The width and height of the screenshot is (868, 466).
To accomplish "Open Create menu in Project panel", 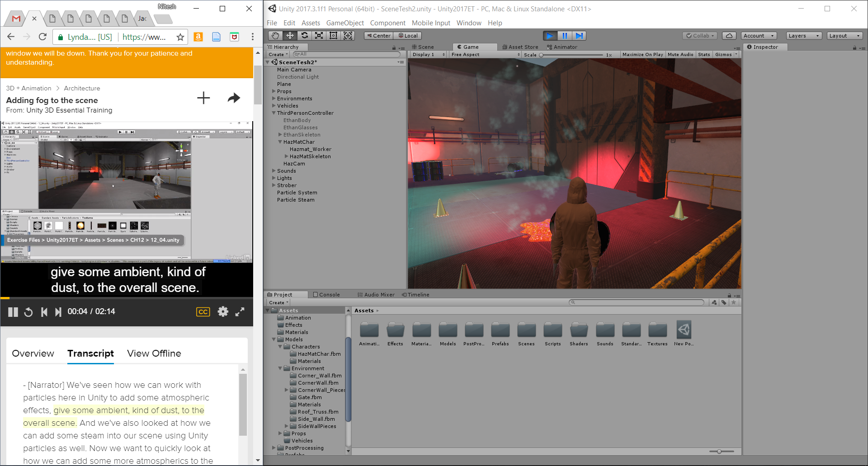I will pyautogui.click(x=278, y=302).
